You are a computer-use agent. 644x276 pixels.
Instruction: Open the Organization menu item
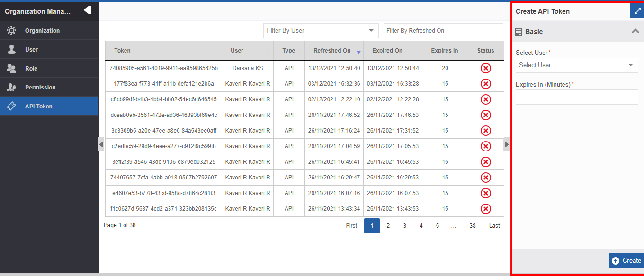coord(49,30)
